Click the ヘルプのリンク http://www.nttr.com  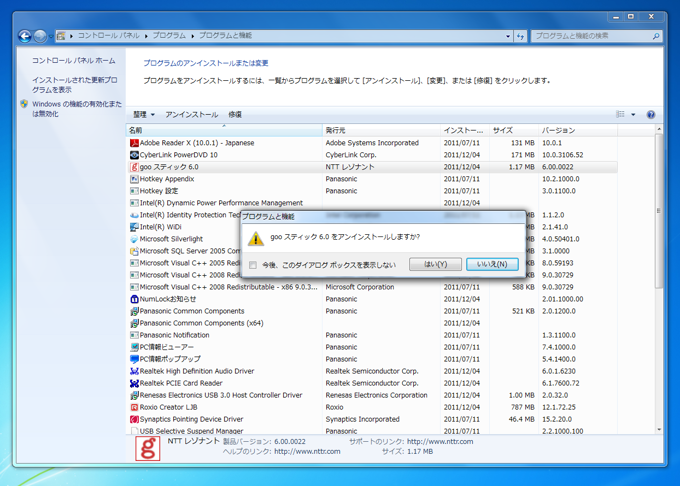307,451
